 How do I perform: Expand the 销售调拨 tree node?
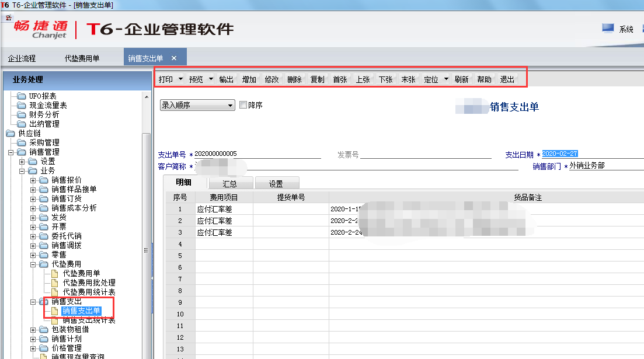click(33, 246)
